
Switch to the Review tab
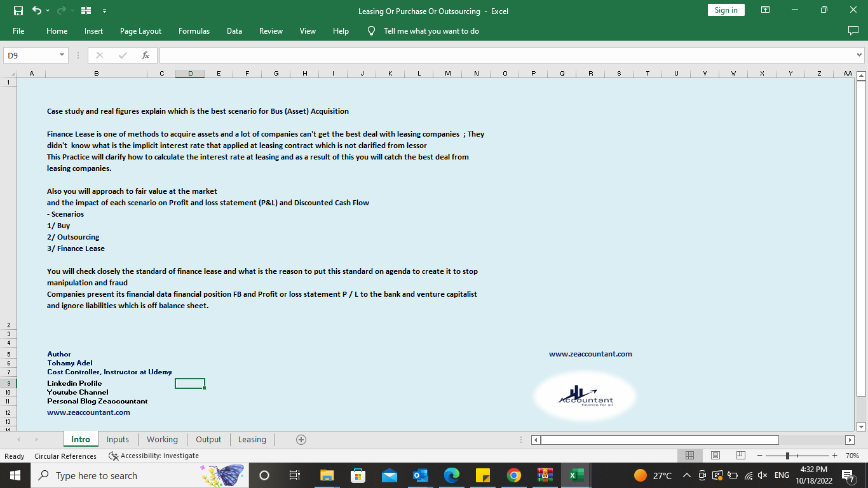pyautogui.click(x=271, y=31)
